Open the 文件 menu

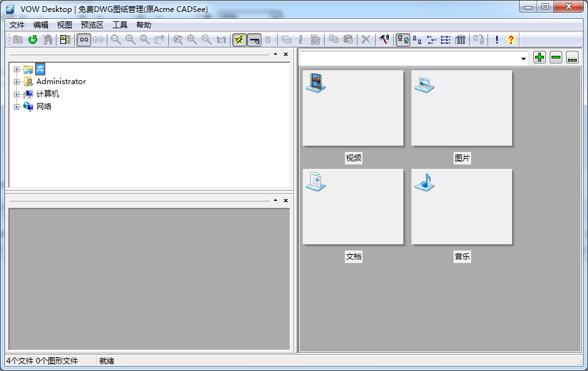click(17, 25)
